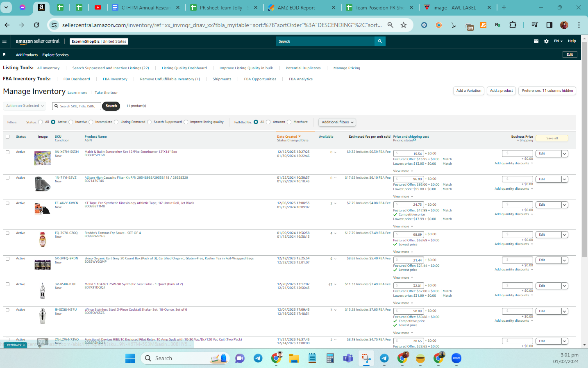Open the Chrome three-dot menu
The image size is (588, 368).
(579, 25)
